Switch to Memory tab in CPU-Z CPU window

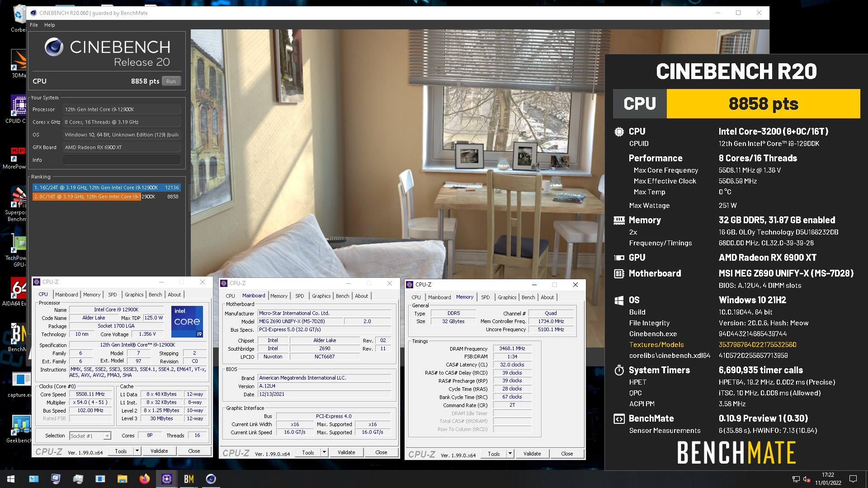click(92, 295)
